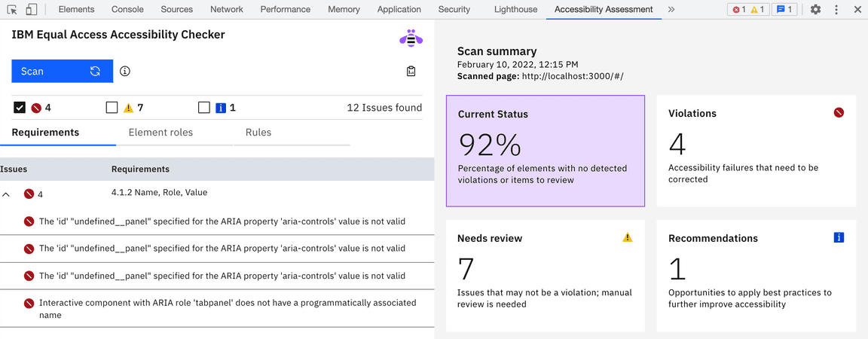
Task: Select the tabpanel missing name issue
Action: (217, 309)
